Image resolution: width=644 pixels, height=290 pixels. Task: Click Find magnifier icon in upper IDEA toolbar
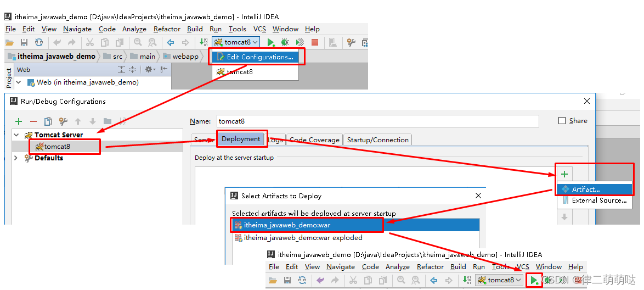click(x=137, y=42)
